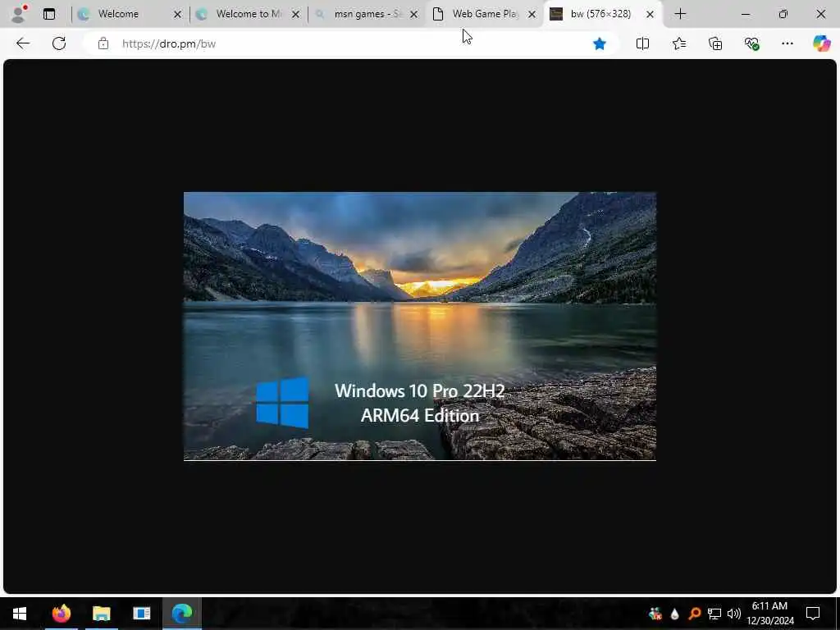840x630 pixels.
Task: Open the Edge profile icon
Action: [19, 13]
